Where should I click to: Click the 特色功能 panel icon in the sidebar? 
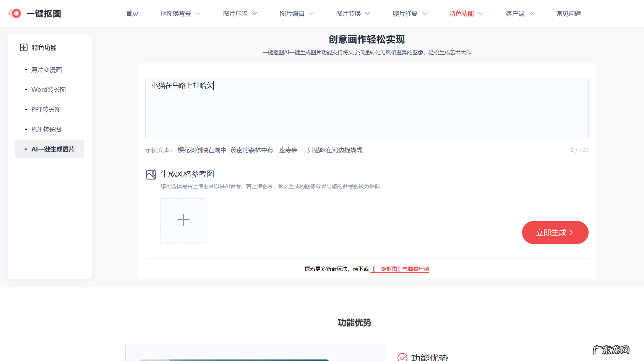(x=23, y=47)
